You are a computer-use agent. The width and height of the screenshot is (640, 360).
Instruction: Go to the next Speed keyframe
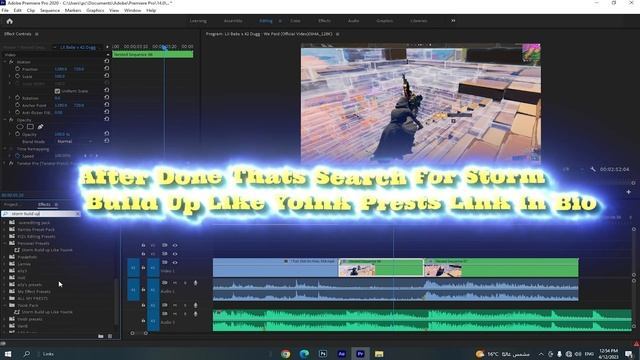[x=97, y=156]
